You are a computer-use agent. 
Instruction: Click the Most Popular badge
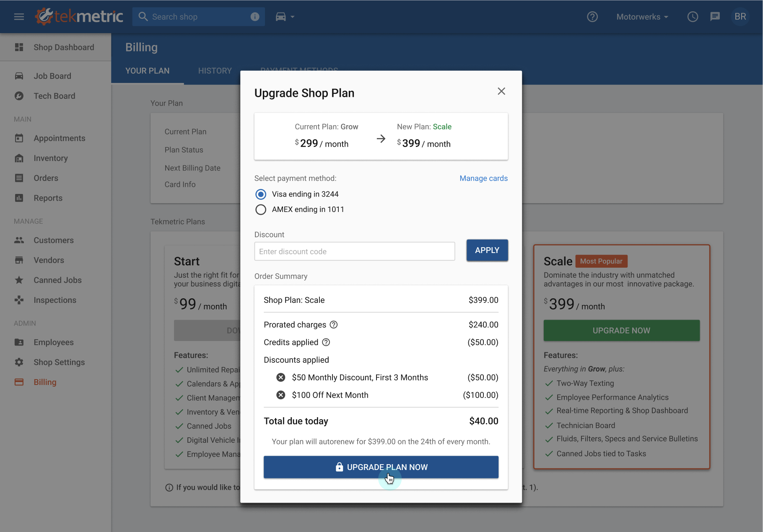click(601, 261)
